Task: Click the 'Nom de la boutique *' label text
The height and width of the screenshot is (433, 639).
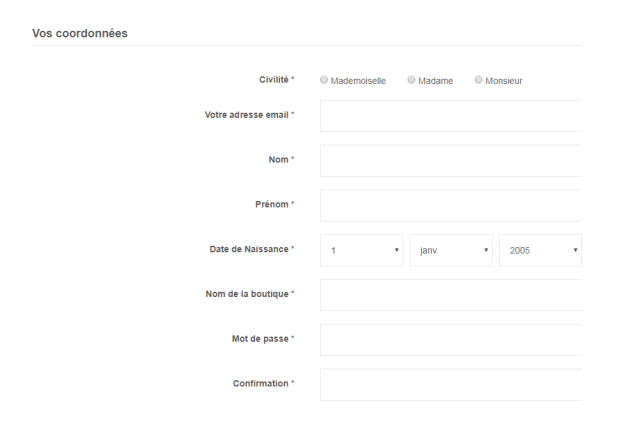Action: pyautogui.click(x=250, y=294)
